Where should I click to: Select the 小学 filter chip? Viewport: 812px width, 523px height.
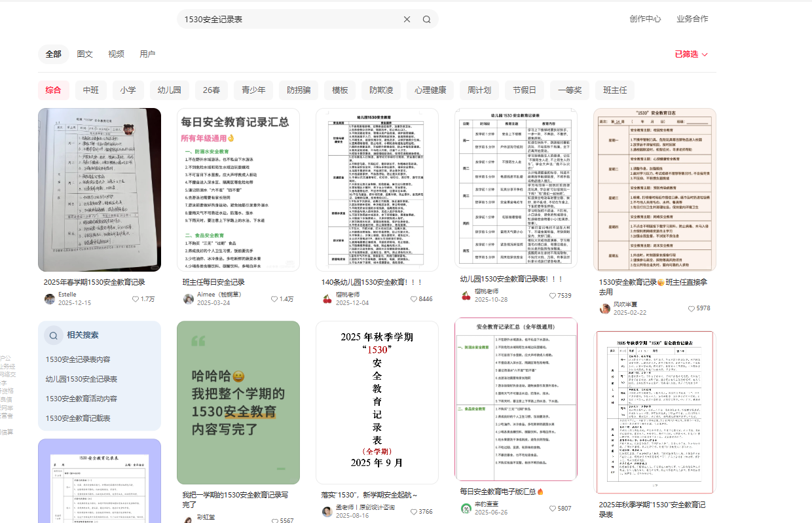[x=128, y=90]
